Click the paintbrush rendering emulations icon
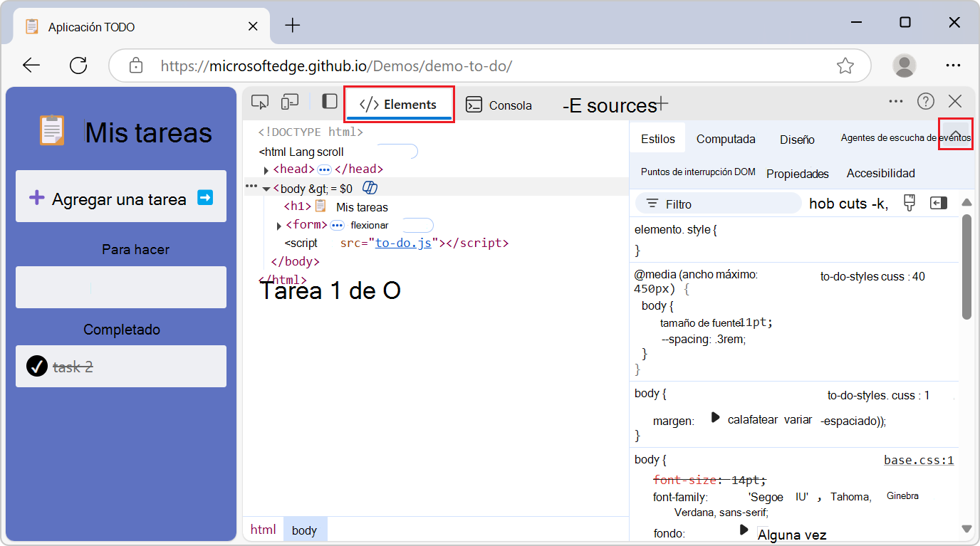The image size is (980, 546). tap(909, 203)
